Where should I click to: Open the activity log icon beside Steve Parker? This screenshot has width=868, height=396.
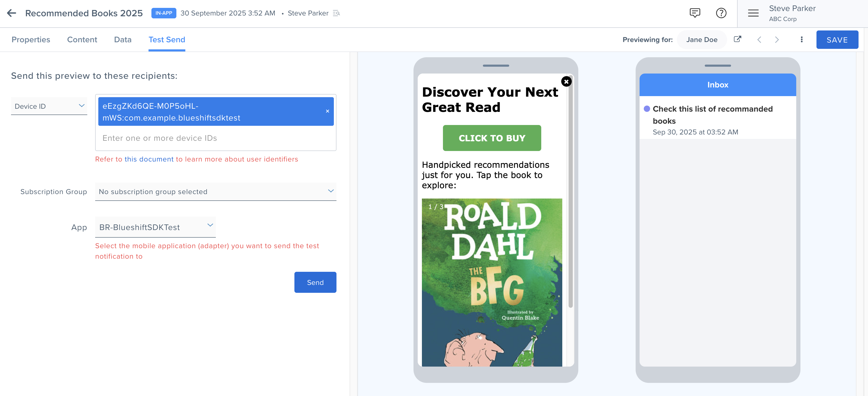click(336, 13)
